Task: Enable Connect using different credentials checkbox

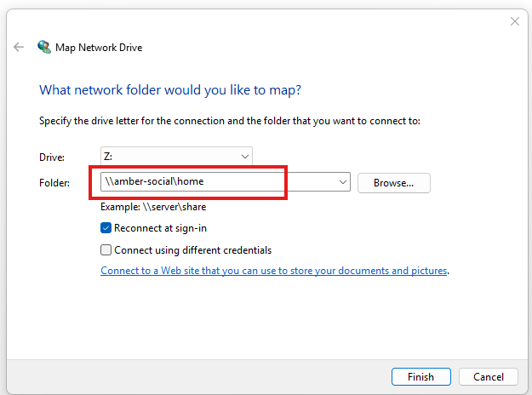Action: coord(106,250)
